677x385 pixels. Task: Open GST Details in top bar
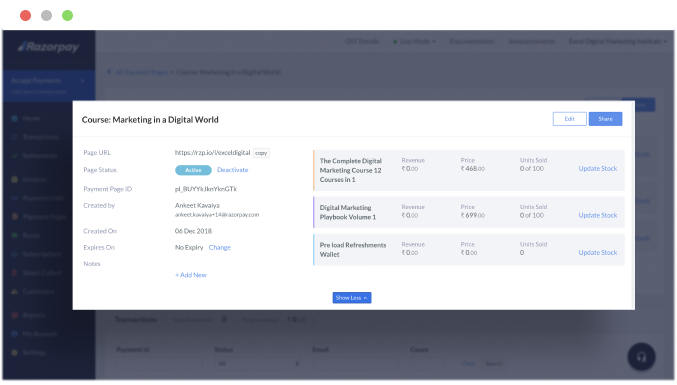(x=362, y=41)
